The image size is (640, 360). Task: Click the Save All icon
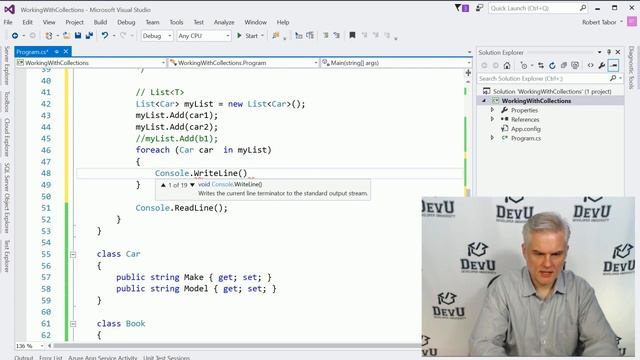(x=89, y=36)
